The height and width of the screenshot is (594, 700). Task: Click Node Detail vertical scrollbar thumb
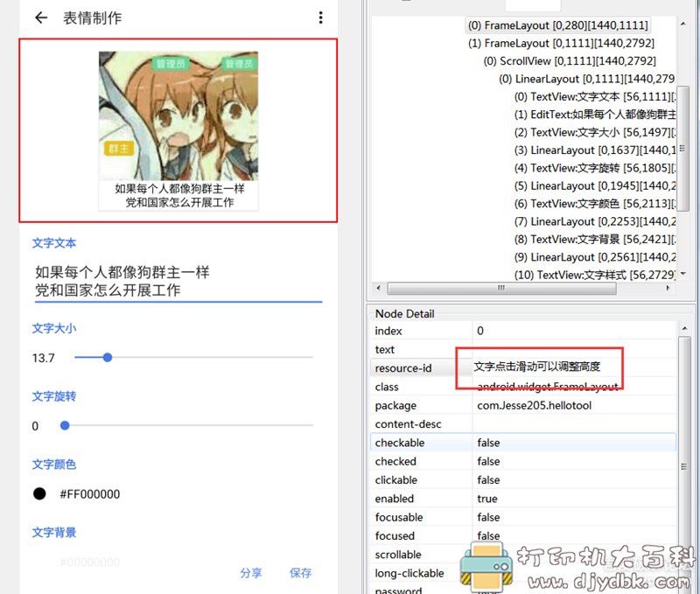pyautogui.click(x=684, y=467)
